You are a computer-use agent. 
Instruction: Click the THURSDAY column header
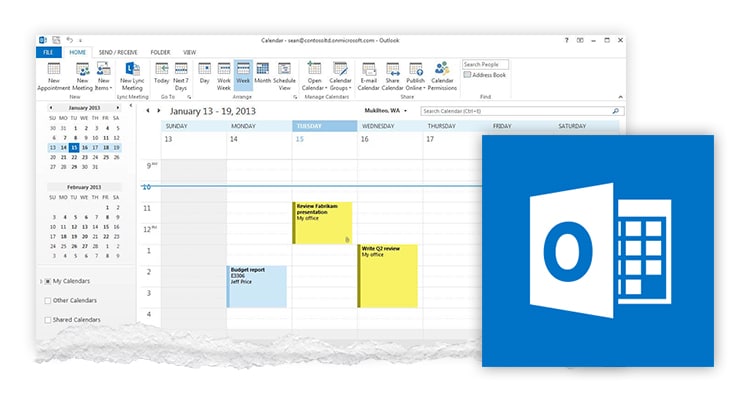coord(456,126)
